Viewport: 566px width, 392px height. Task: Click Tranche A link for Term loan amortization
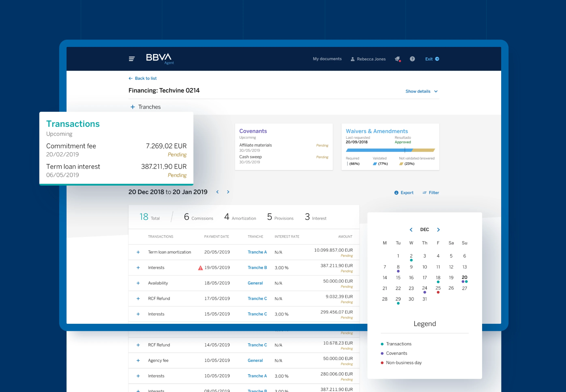click(x=257, y=252)
